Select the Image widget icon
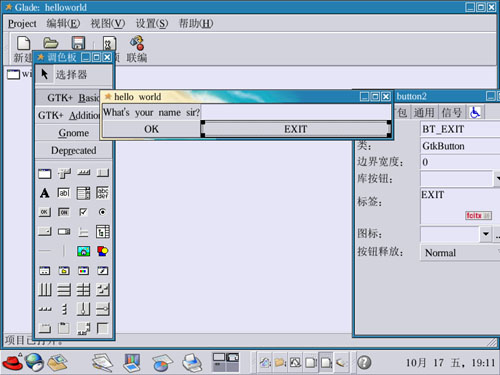The height and width of the screenshot is (375, 500). pyautogui.click(x=83, y=251)
